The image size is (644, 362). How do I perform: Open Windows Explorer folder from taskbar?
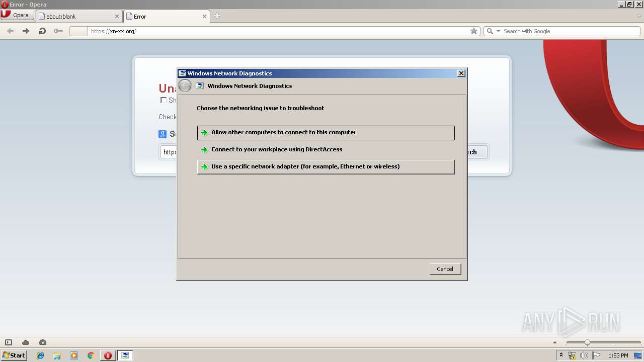(x=57, y=355)
